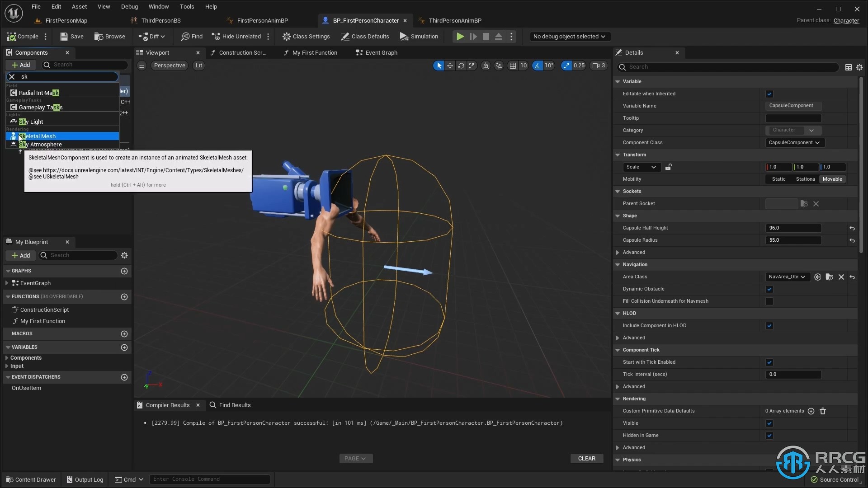This screenshot has height=488, width=868.
Task: Open camera speed setting
Action: [x=599, y=66]
